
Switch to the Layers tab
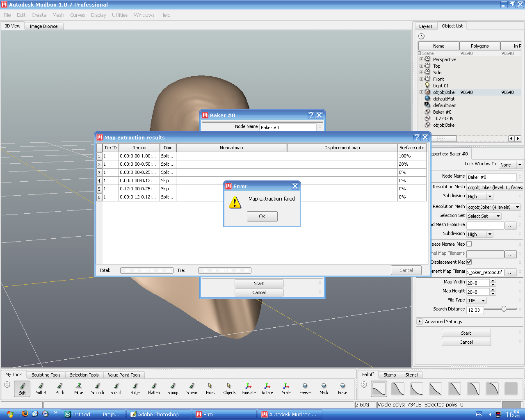[x=426, y=26]
